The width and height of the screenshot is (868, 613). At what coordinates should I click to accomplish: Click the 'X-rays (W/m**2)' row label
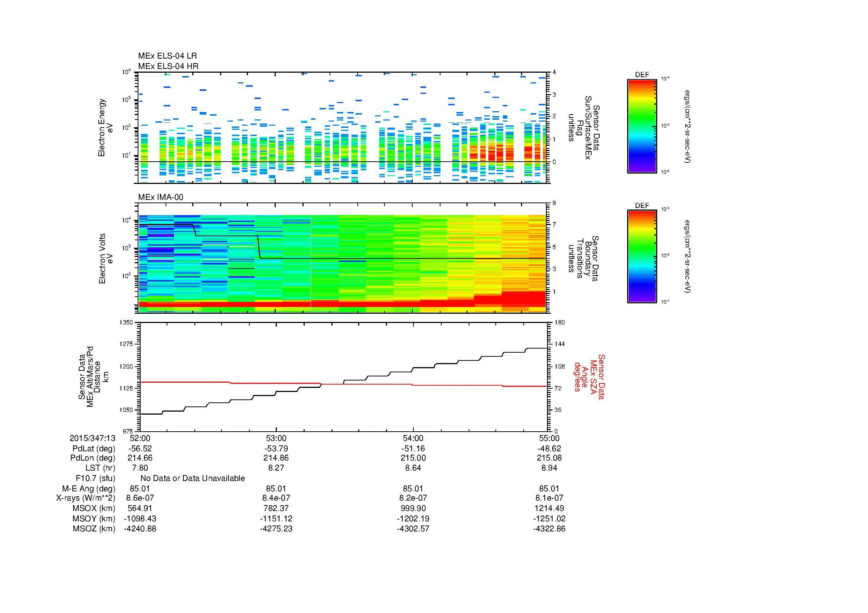86,498
